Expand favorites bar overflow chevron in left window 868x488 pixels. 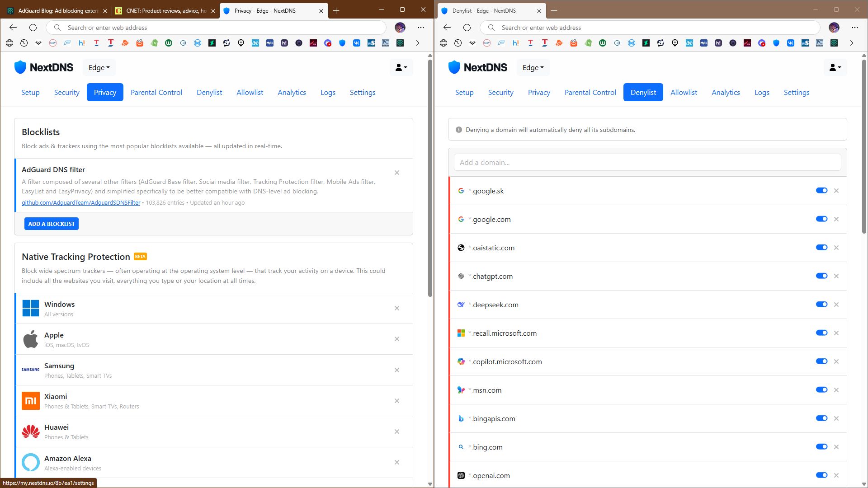[x=417, y=43]
